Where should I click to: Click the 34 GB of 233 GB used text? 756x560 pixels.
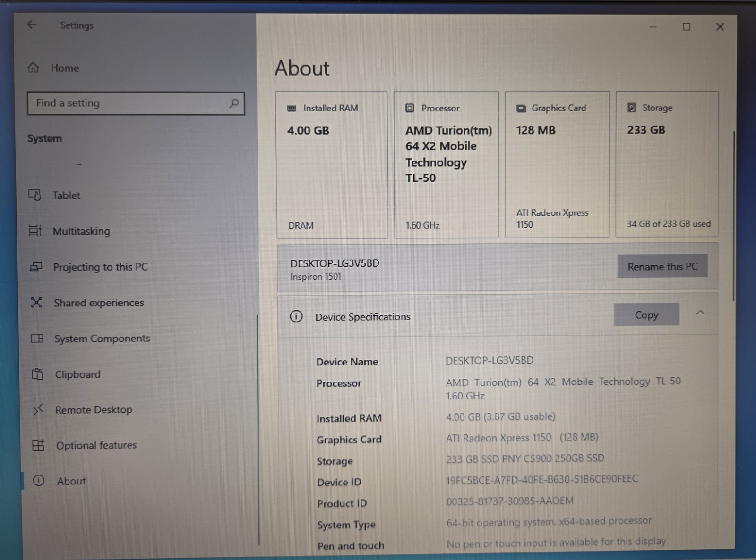[x=669, y=224]
